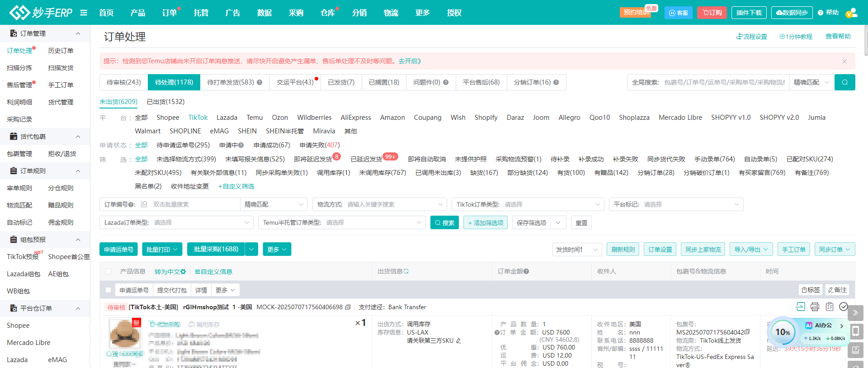This screenshot has height=368, width=868.
Task: Collapse the 组包预报 sidebar section
Action: pyautogui.click(x=78, y=240)
